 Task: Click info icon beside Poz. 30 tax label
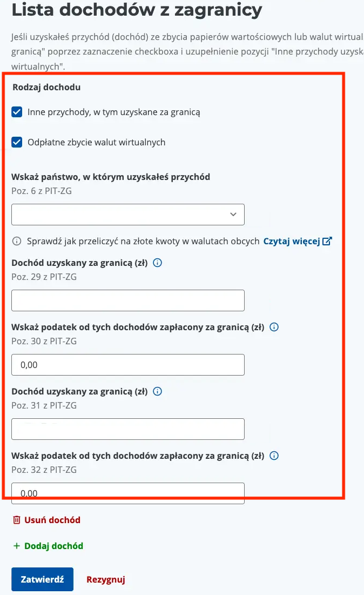coord(274,327)
